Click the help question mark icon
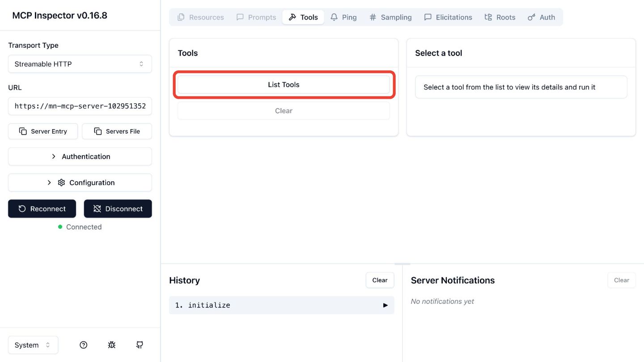Image resolution: width=644 pixels, height=362 pixels. pos(83,345)
